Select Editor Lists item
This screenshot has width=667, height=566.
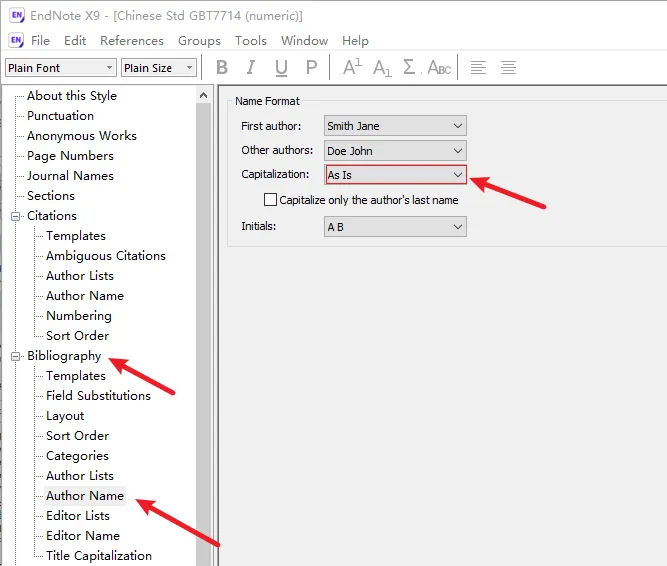pos(78,515)
